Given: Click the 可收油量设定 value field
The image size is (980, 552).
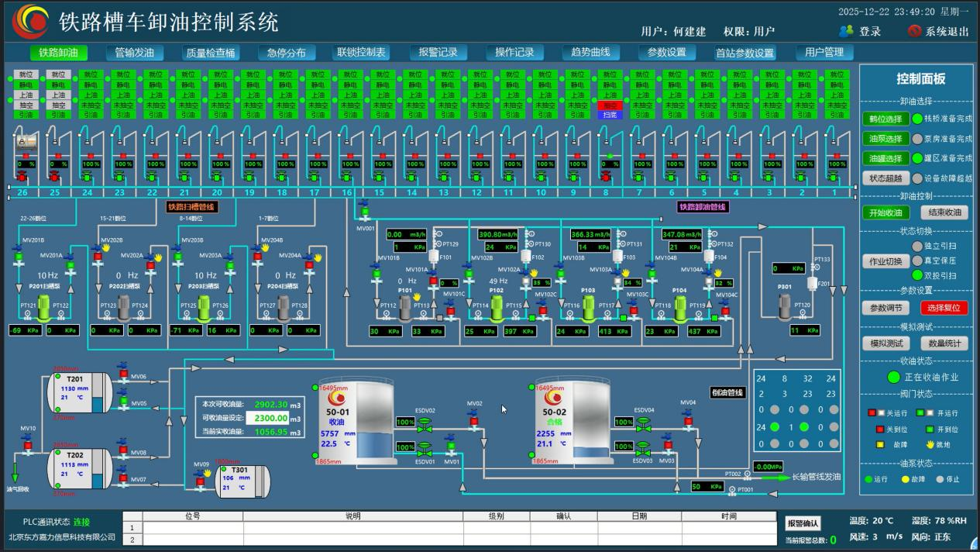Looking at the screenshot, I should tap(266, 419).
